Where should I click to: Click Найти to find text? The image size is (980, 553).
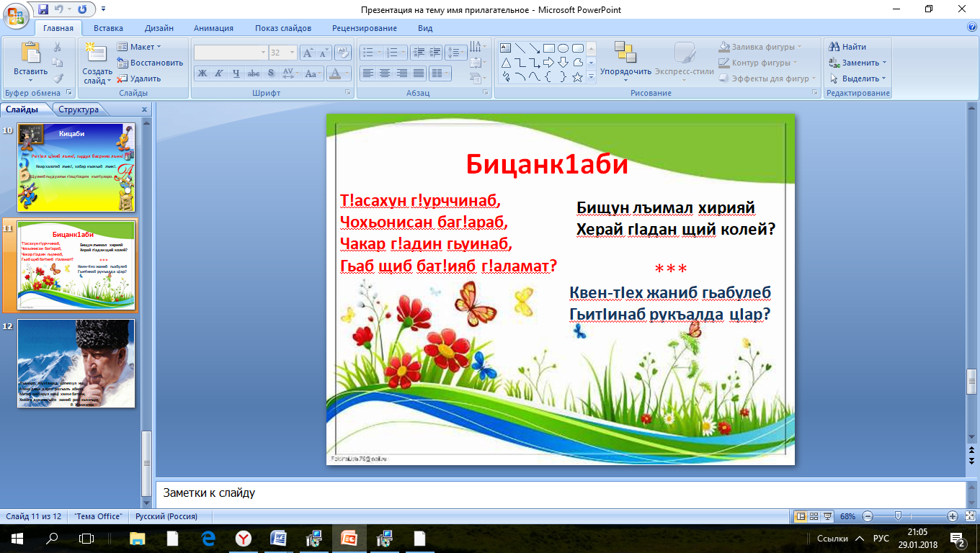click(847, 47)
